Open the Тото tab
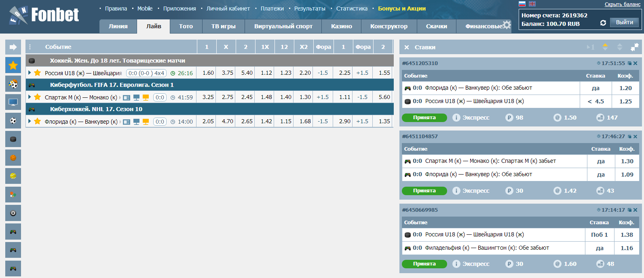 pos(186,26)
